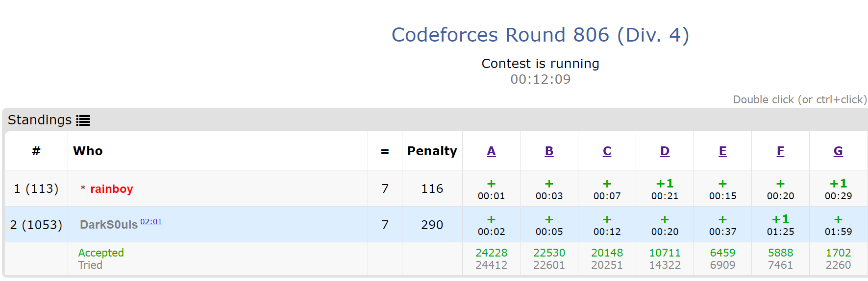Open problem A column header
The image size is (868, 281).
coord(491,151)
